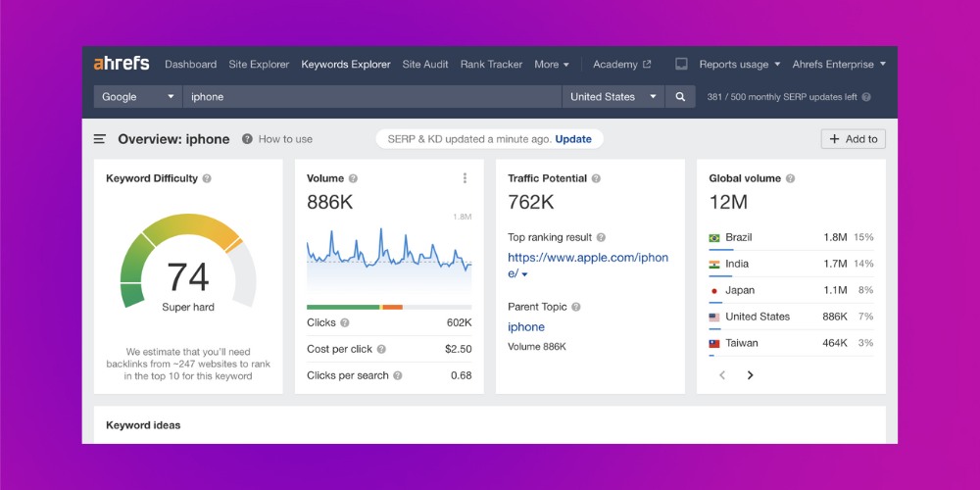Open Ahrefs Enterprise account dropdown
Image resolution: width=980 pixels, height=490 pixels.
(x=840, y=64)
